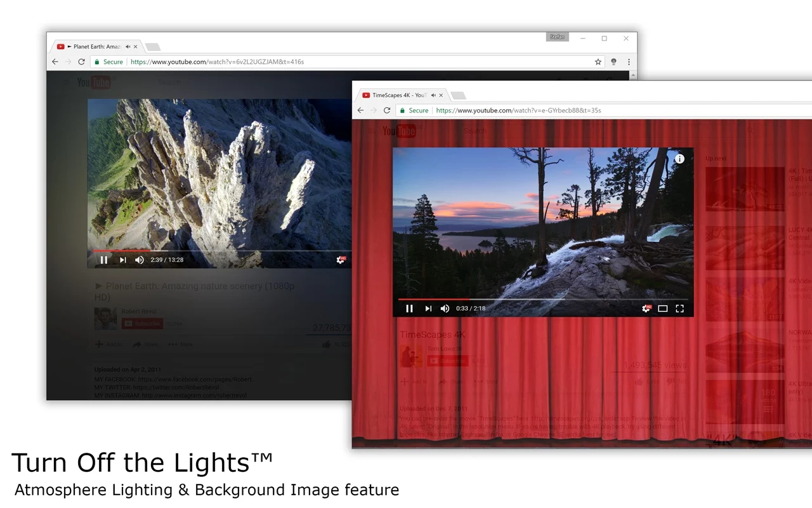Viewport: 812px width, 508px height.
Task: Mute tab via speaker icon on TimeScapes tab
Action: pyautogui.click(x=434, y=95)
